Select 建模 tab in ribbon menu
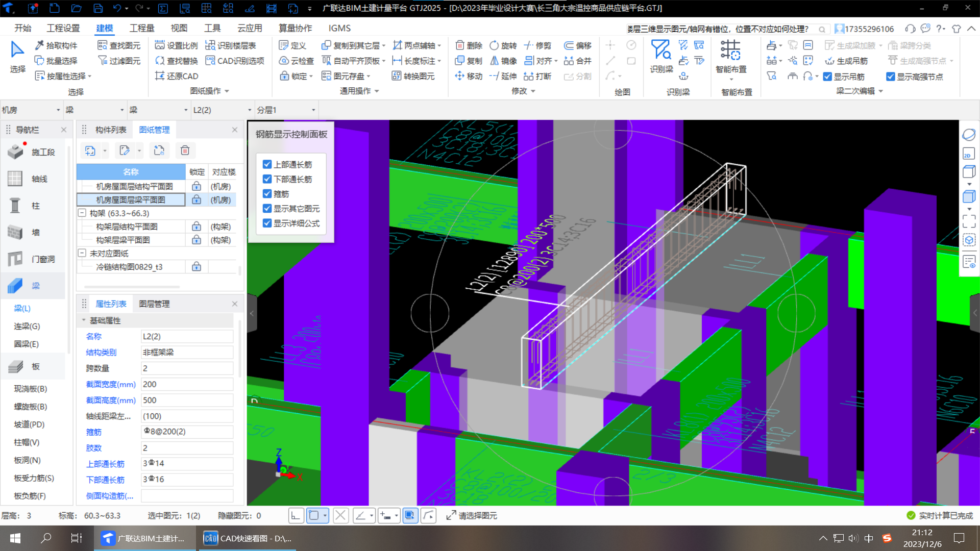 click(x=104, y=28)
